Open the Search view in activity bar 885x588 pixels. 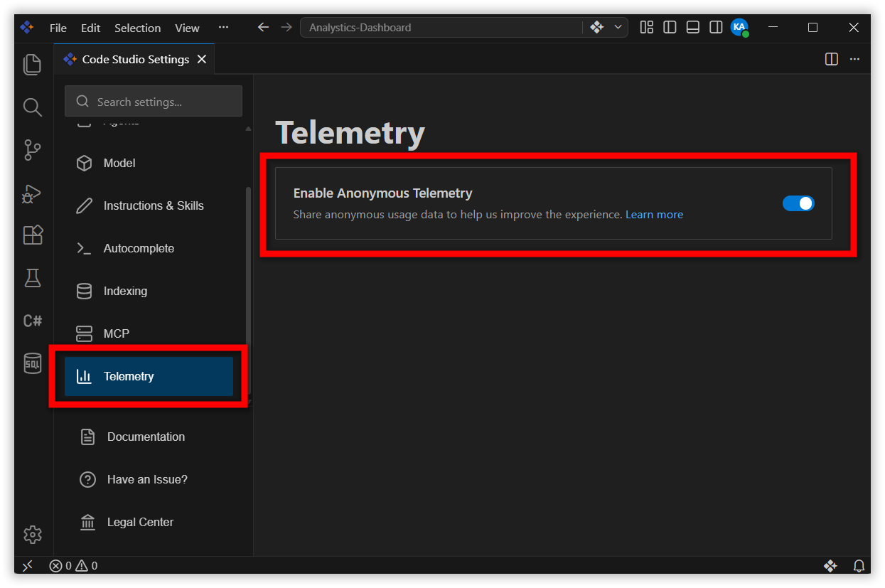pos(33,107)
